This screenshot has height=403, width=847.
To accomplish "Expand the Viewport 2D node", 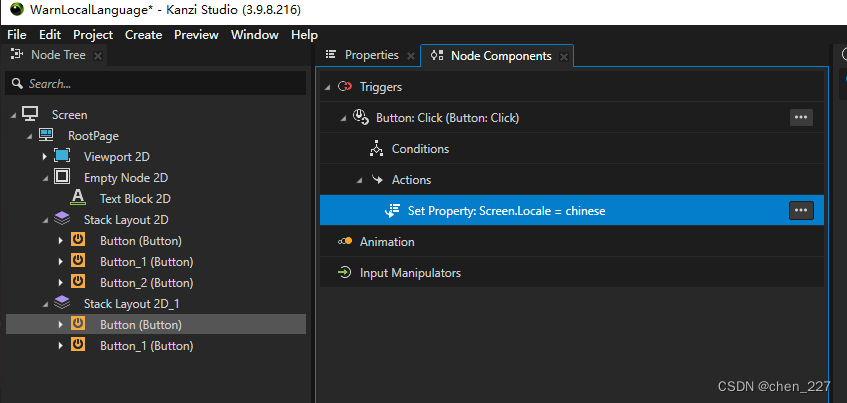I will coord(45,157).
